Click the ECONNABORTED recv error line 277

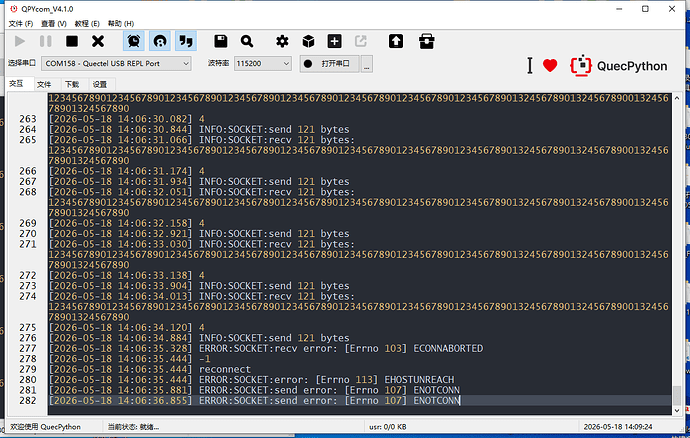tap(266, 349)
